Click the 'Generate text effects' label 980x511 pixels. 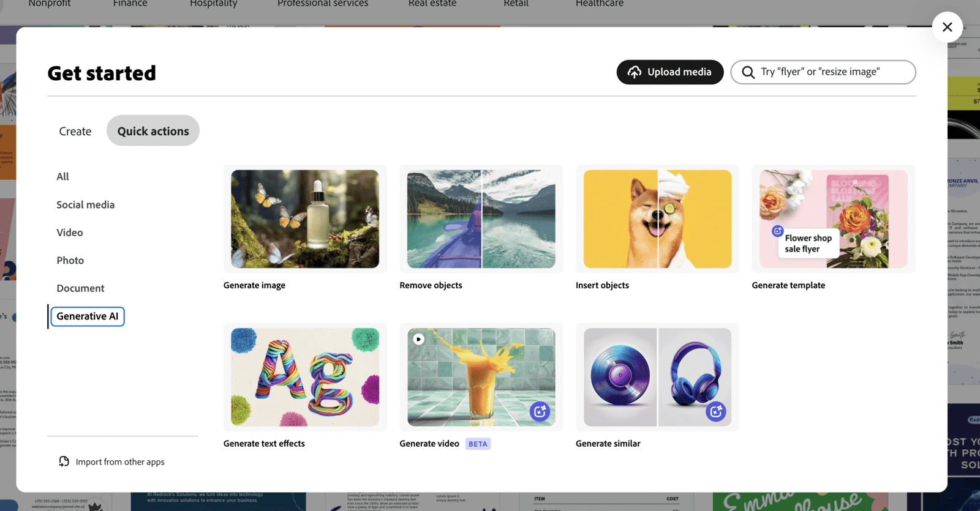coord(264,444)
